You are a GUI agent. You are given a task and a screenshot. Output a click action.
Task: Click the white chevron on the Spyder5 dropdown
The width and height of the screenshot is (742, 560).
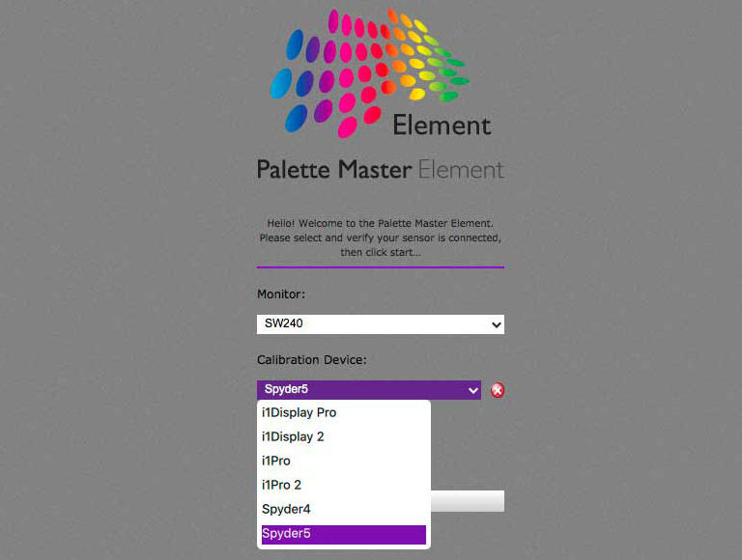pos(472,391)
